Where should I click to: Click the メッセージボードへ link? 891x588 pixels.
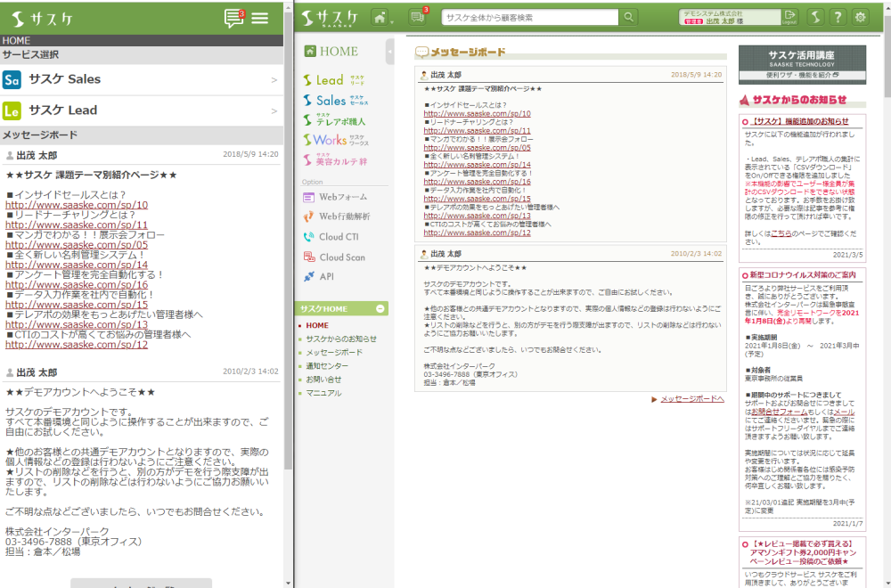click(691, 399)
